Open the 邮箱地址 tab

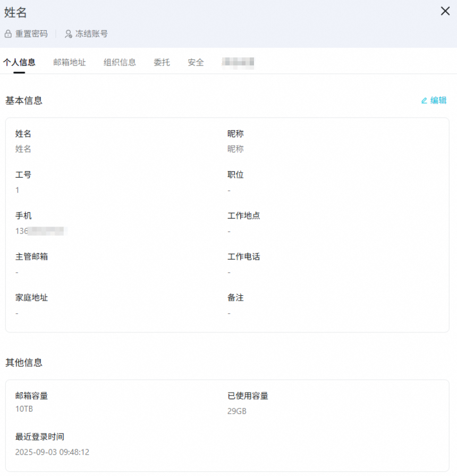click(70, 63)
